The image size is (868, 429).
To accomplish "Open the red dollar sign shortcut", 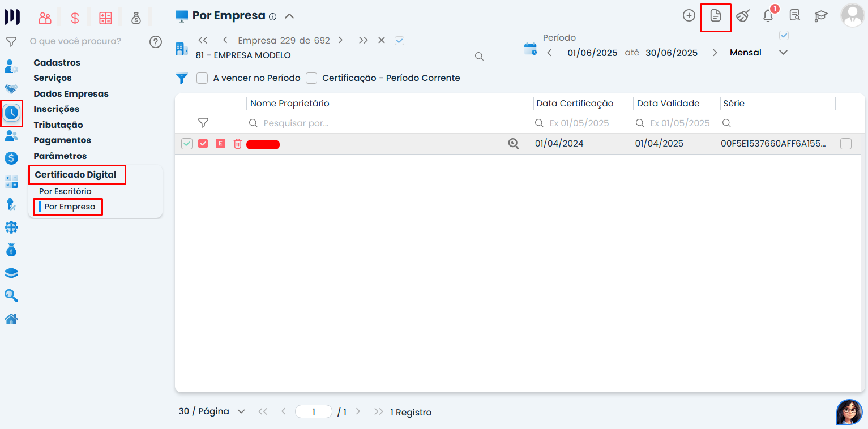I will tap(75, 18).
